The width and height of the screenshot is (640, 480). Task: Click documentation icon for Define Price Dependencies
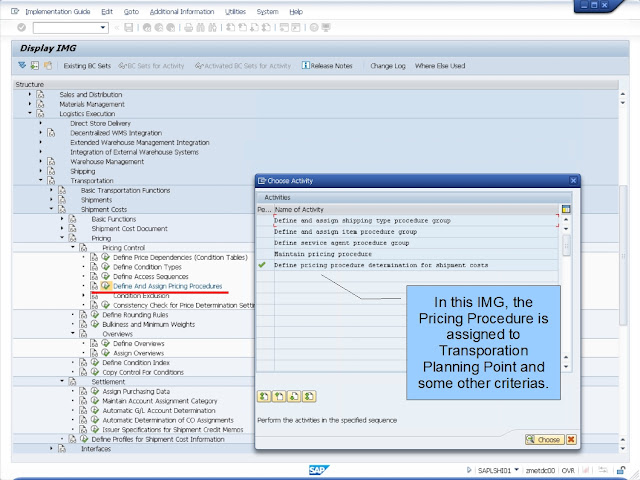(94, 257)
